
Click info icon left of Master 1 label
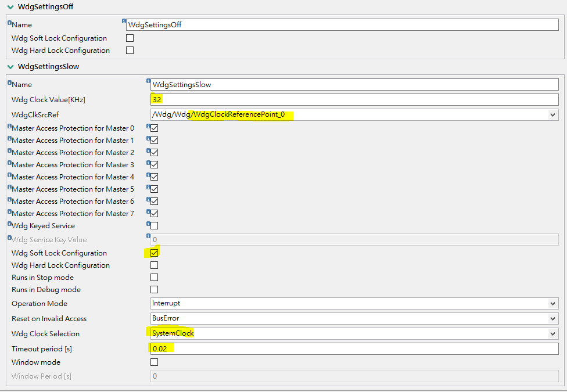click(x=9, y=138)
